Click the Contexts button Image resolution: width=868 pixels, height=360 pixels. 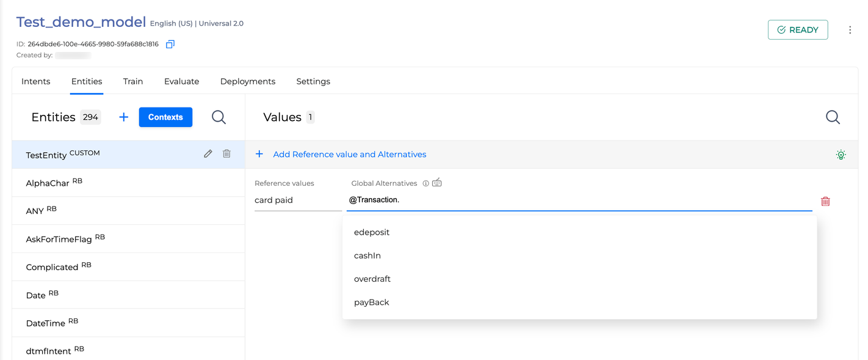[165, 117]
